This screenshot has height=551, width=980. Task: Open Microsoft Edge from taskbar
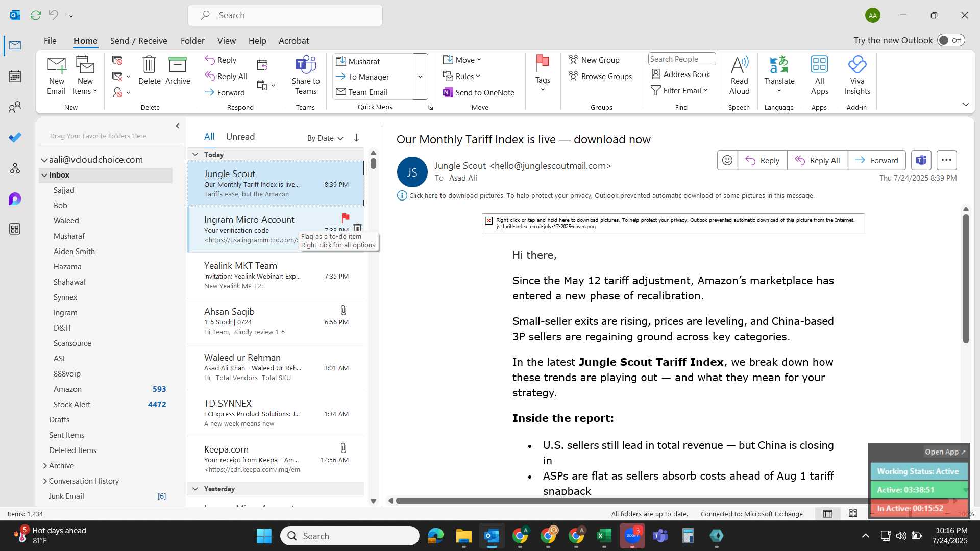pyautogui.click(x=435, y=536)
